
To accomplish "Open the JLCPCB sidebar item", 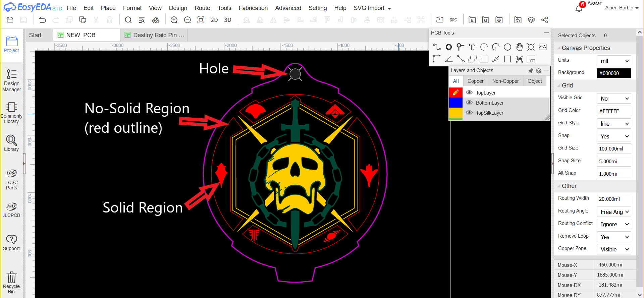I will [x=11, y=210].
